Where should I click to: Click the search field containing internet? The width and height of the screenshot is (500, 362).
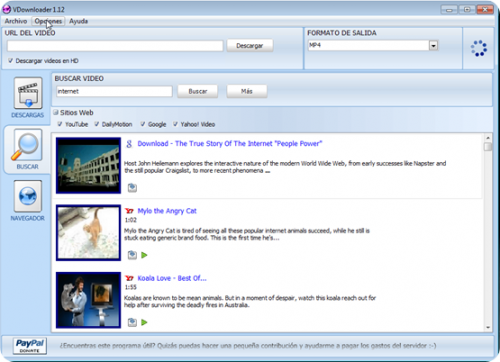pos(114,91)
